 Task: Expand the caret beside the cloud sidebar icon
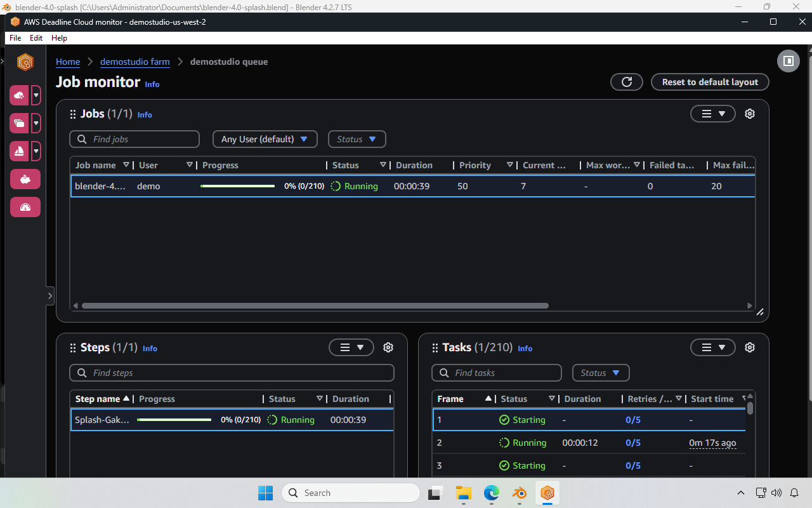(x=36, y=95)
